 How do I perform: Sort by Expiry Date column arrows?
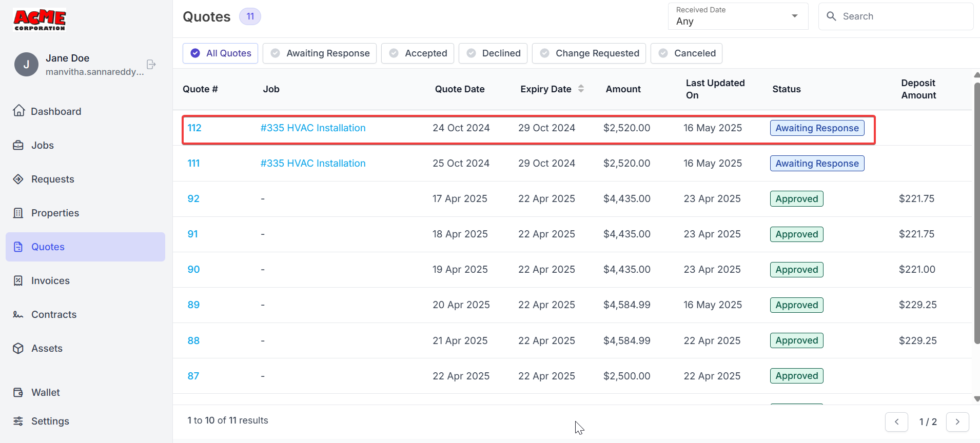click(581, 89)
